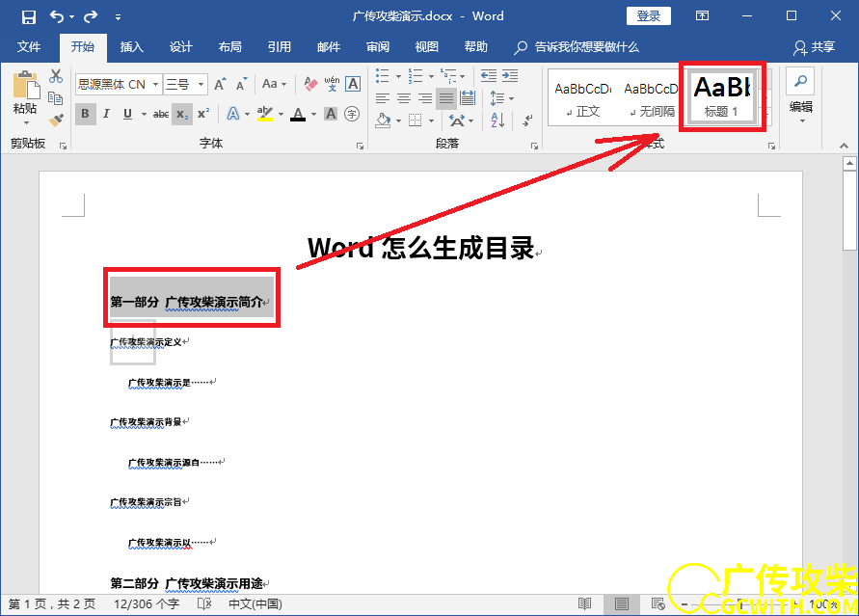Apply strikethrough abc formatting

[160, 114]
